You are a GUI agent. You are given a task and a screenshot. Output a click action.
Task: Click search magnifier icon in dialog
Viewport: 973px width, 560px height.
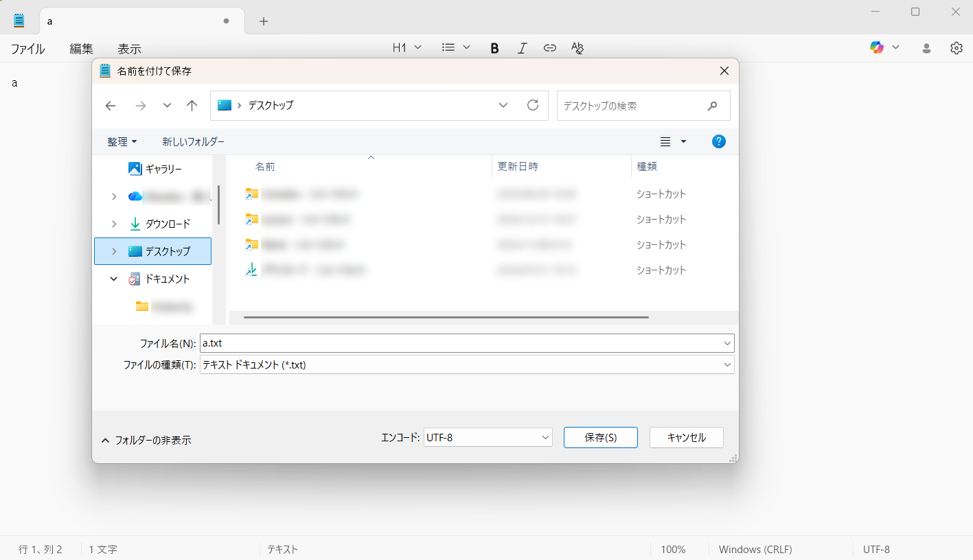coord(713,106)
